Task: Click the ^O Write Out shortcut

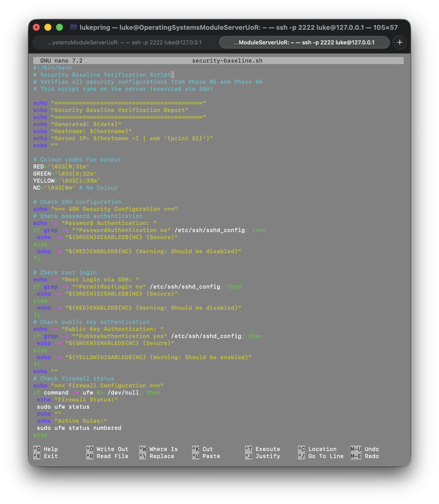Action: pyautogui.click(x=107, y=449)
